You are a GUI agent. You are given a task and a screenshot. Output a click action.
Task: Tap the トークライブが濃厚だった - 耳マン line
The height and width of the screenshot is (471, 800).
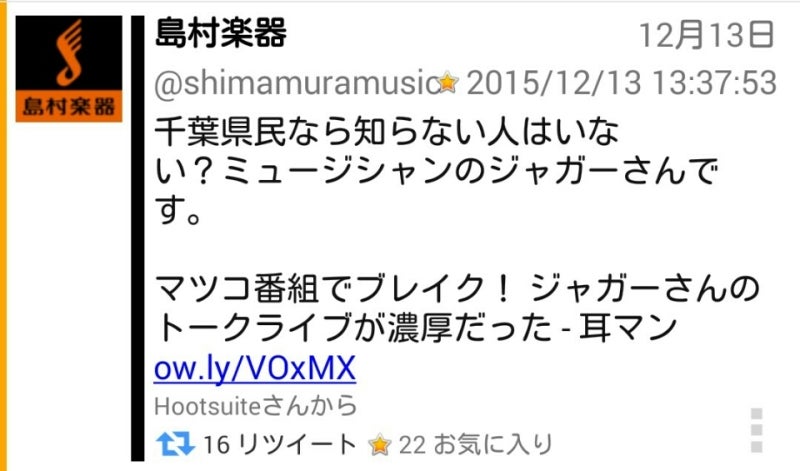point(415,327)
